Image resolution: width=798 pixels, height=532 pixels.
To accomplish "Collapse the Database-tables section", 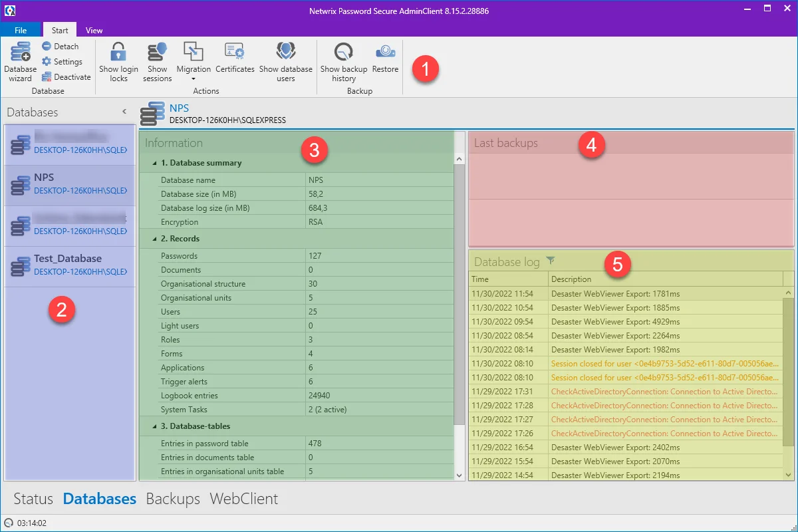I will [x=155, y=426].
